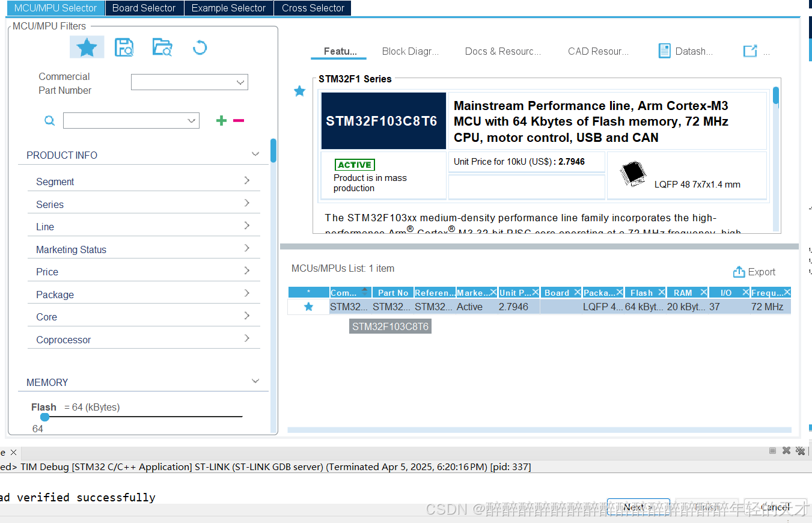Expand the Marketing Status filter
Image resolution: width=812 pixels, height=523 pixels.
[246, 248]
